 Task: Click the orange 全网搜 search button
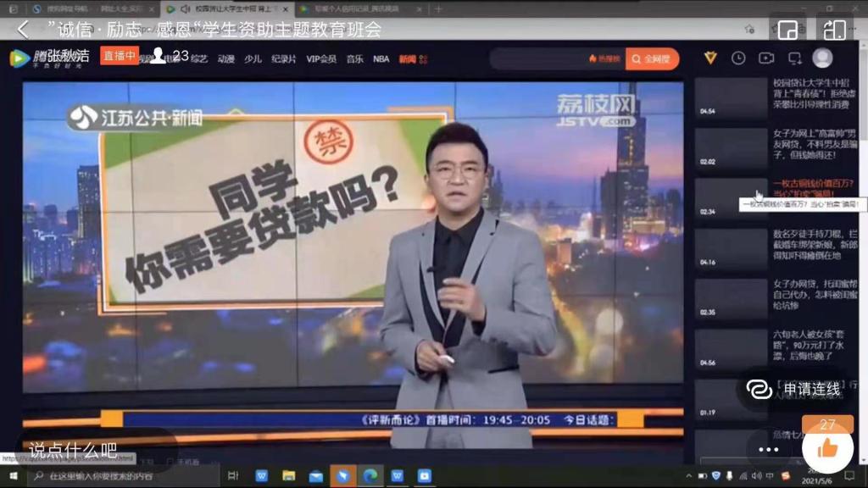click(x=652, y=58)
